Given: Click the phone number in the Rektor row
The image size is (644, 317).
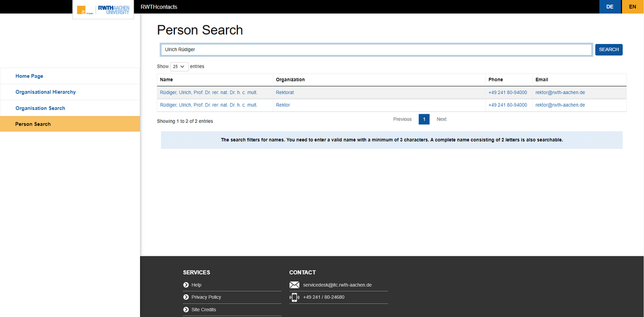Looking at the screenshot, I should 508,105.
